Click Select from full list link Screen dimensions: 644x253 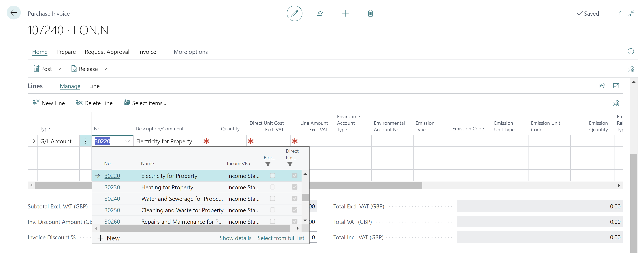click(x=281, y=238)
